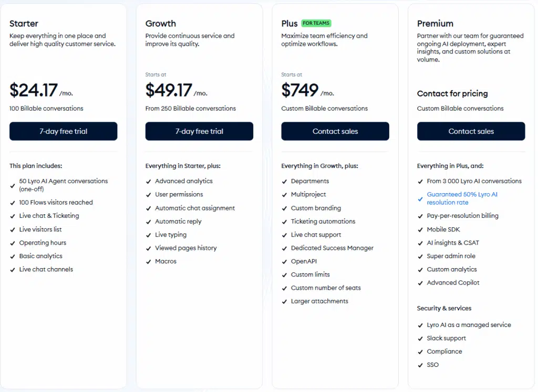This screenshot has height=392, width=538.
Task: Click the checkmark next to Live chat & Ticketing
Action: [12, 216]
